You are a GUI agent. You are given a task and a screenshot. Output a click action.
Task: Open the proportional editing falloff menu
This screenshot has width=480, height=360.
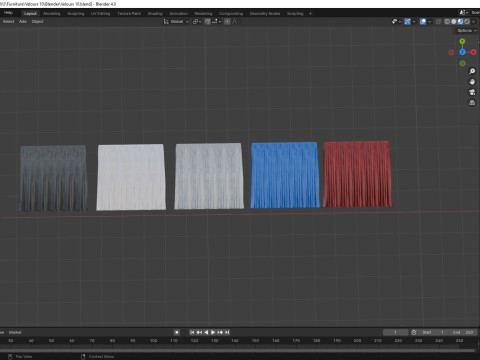point(235,21)
